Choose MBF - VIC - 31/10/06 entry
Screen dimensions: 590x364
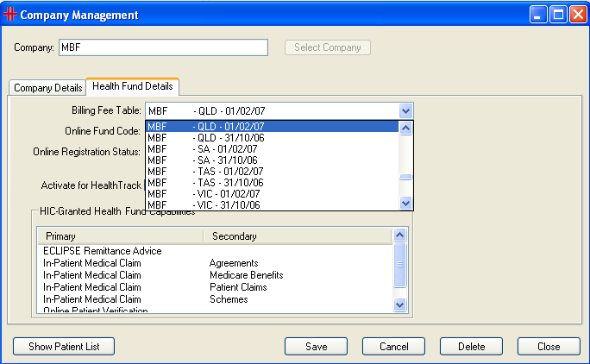pos(272,204)
